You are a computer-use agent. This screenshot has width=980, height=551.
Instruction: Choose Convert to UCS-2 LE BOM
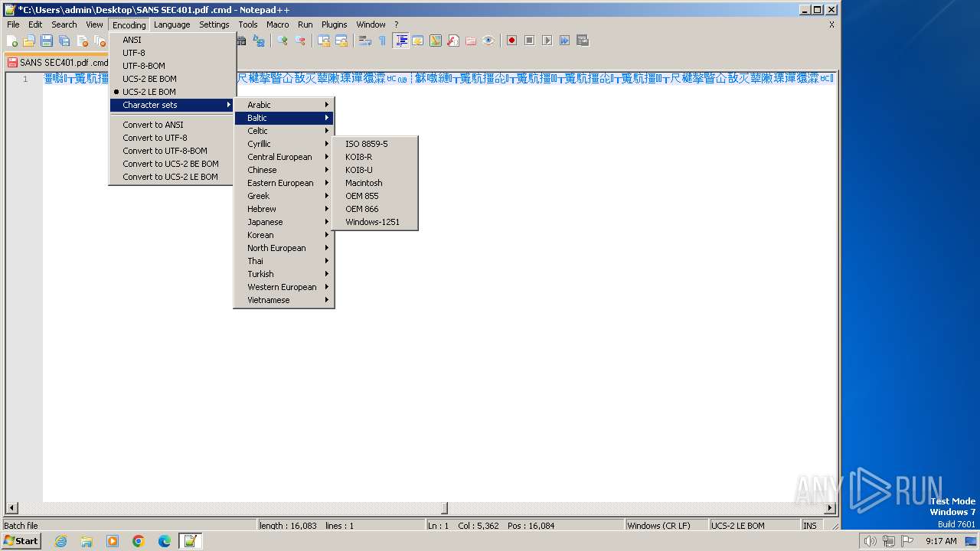pos(172,177)
